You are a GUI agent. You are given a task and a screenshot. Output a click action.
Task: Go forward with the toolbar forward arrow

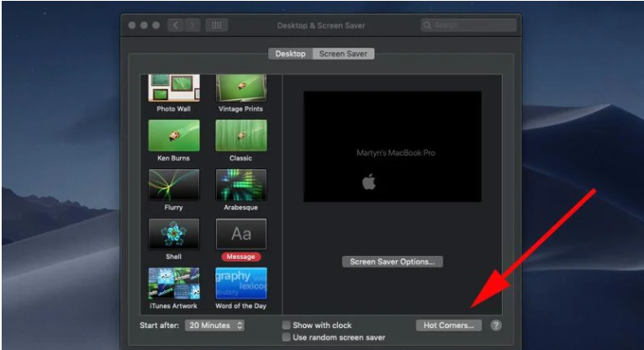pos(192,25)
